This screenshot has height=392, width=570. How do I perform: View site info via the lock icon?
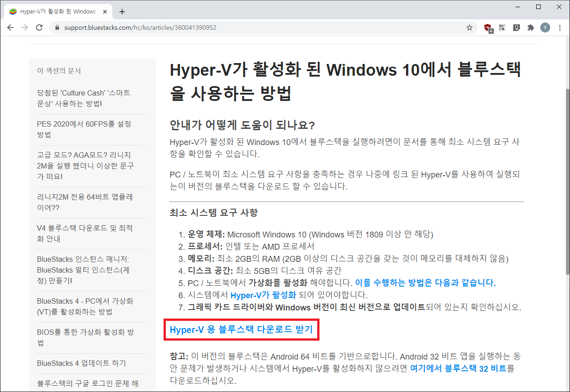(57, 27)
